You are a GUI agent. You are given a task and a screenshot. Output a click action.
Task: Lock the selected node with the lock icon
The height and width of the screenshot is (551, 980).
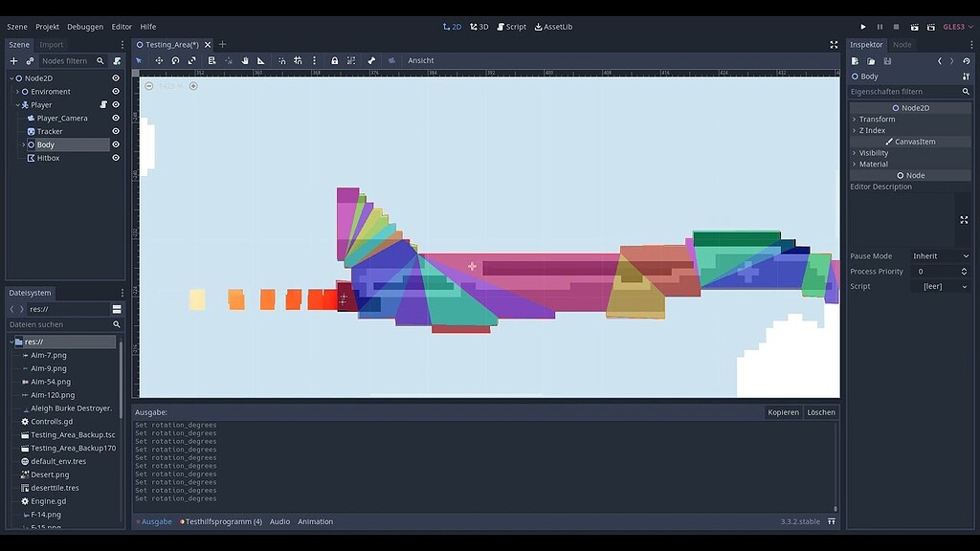[x=334, y=60]
